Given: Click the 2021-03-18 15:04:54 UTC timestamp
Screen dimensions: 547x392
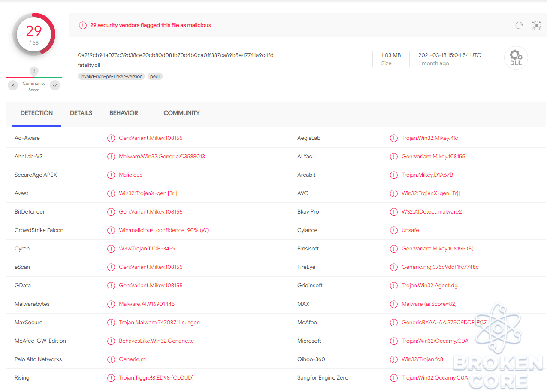Looking at the screenshot, I should tap(450, 55).
